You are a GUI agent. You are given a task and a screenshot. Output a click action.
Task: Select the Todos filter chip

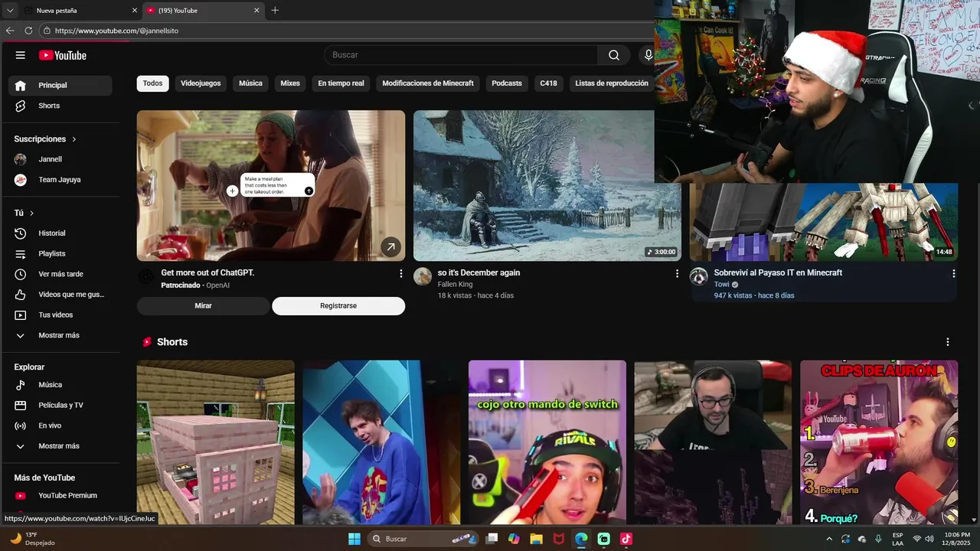click(152, 83)
